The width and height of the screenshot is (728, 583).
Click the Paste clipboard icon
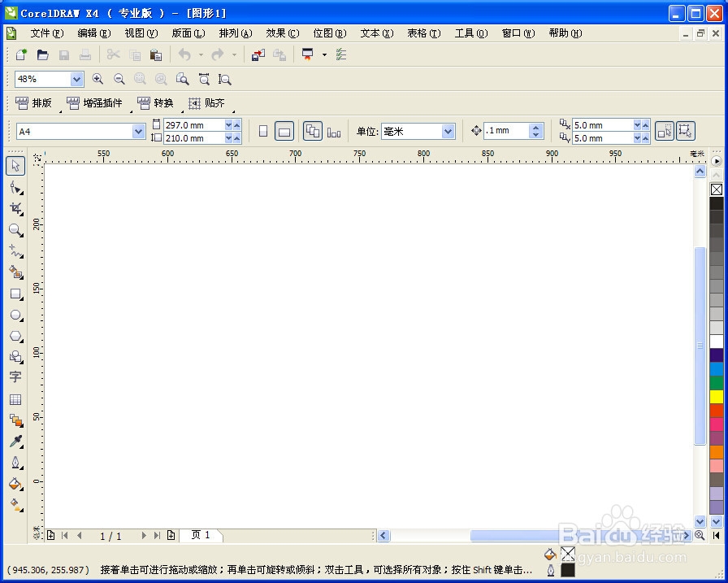point(155,54)
